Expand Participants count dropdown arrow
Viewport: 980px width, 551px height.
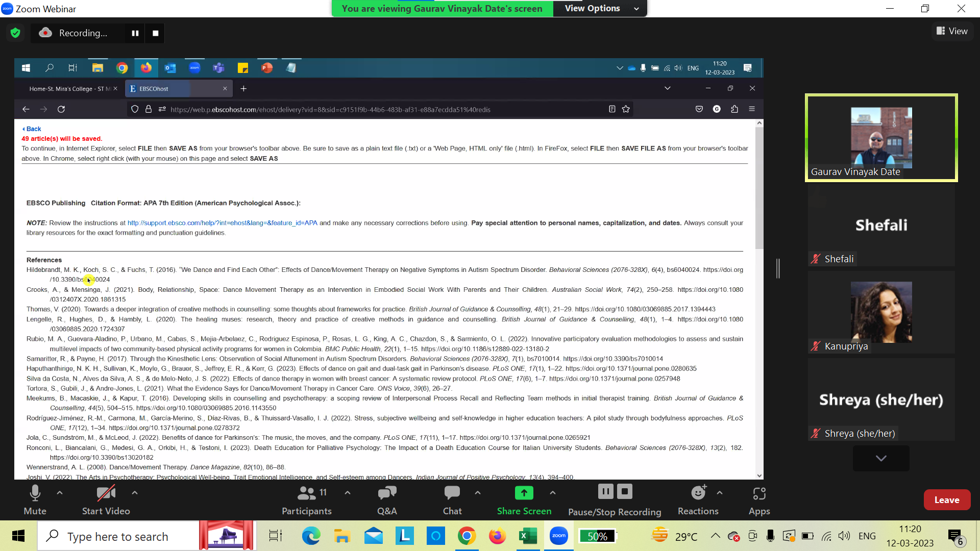tap(347, 492)
